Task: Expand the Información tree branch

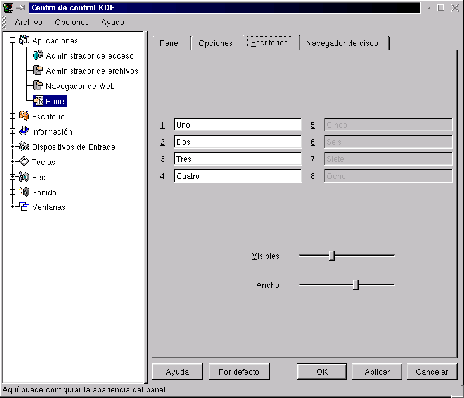Action: pos(12,131)
